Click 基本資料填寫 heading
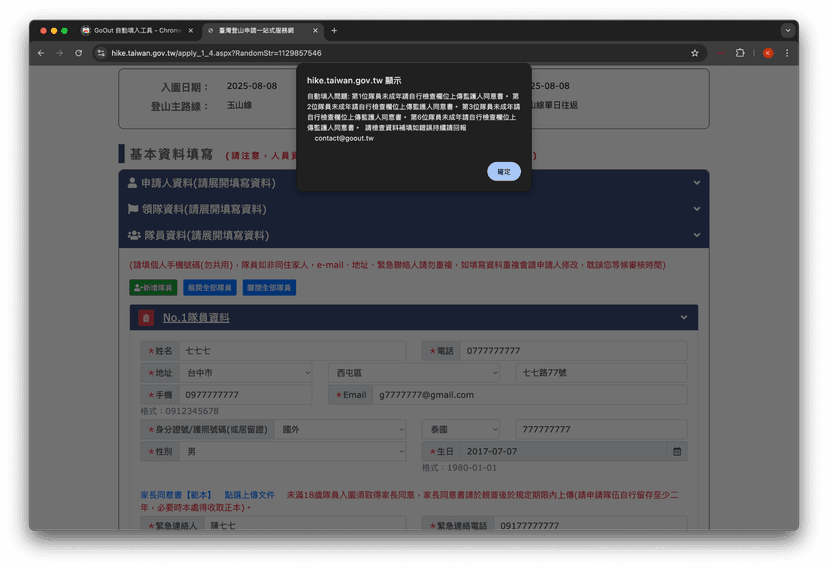Viewport: 828px width, 569px height. click(171, 154)
